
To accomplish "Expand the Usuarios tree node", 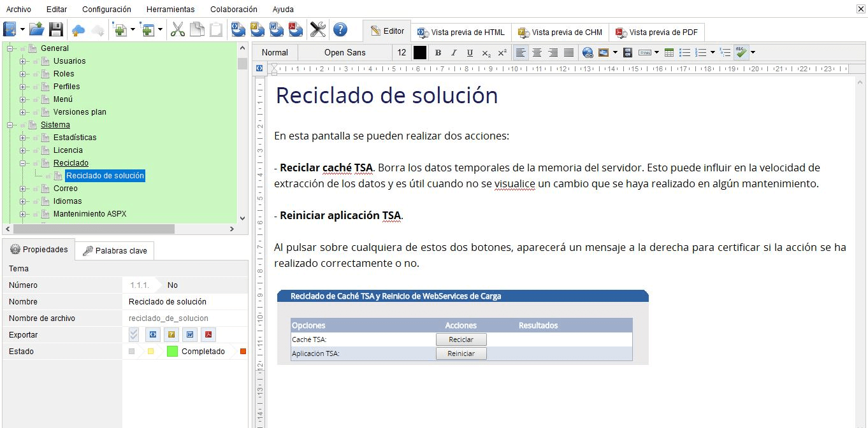I will pyautogui.click(x=22, y=61).
